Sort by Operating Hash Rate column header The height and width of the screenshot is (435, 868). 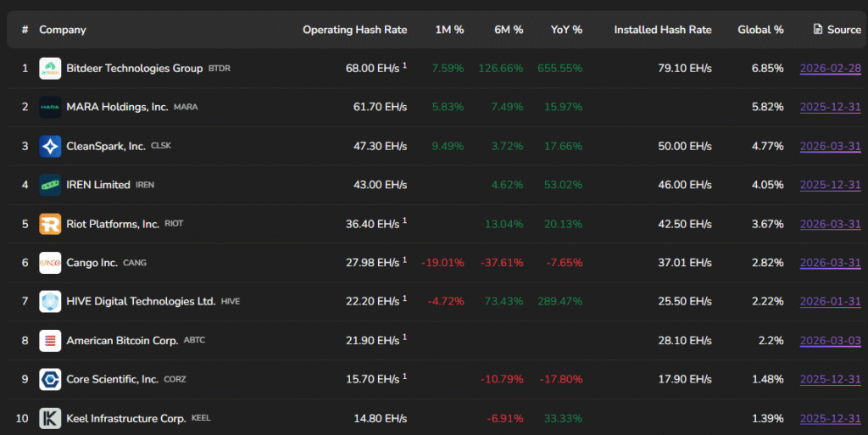tap(354, 30)
